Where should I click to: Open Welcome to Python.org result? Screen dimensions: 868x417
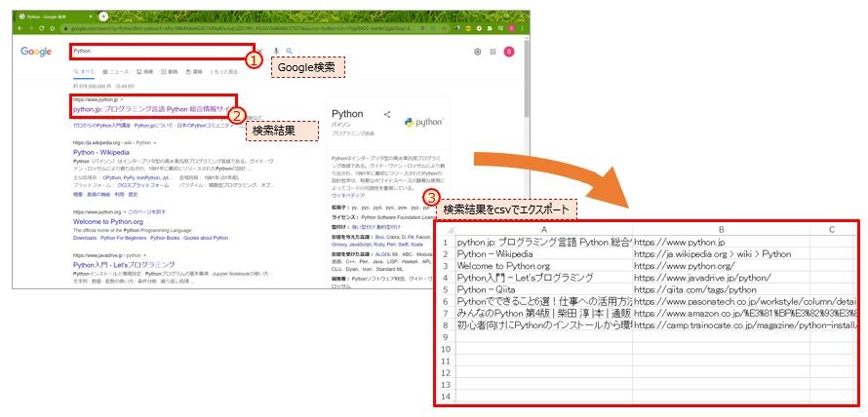[x=108, y=222]
